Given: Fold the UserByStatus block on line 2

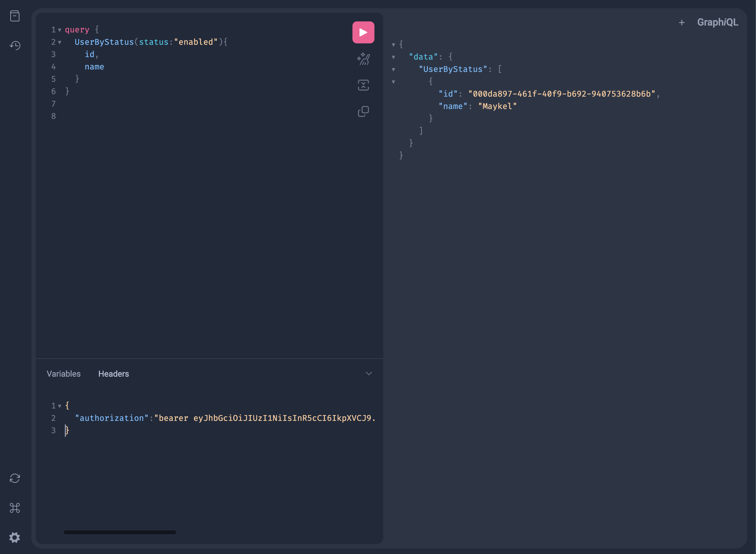Looking at the screenshot, I should 60,43.
